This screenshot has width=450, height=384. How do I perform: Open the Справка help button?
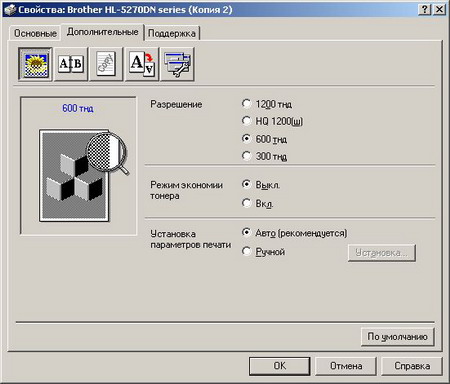pos(412,366)
